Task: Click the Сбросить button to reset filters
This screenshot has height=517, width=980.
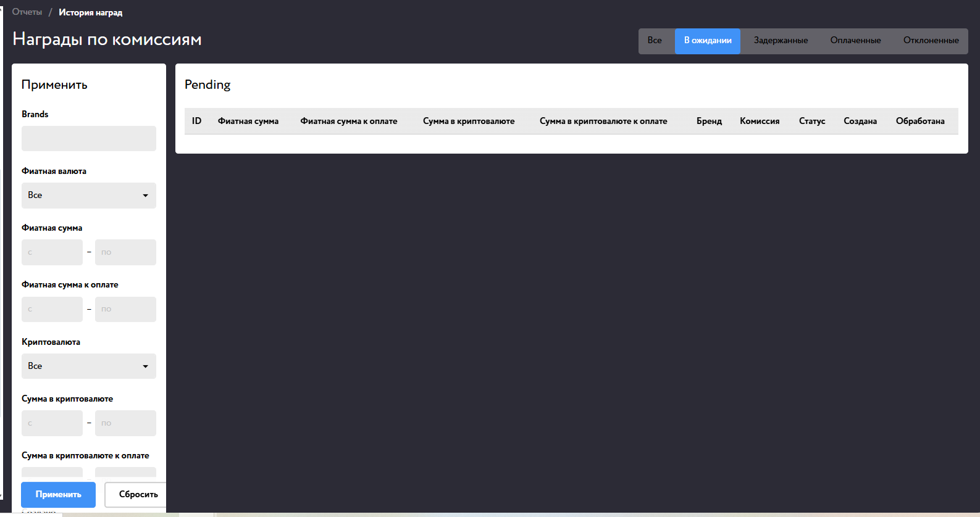Action: tap(138, 495)
